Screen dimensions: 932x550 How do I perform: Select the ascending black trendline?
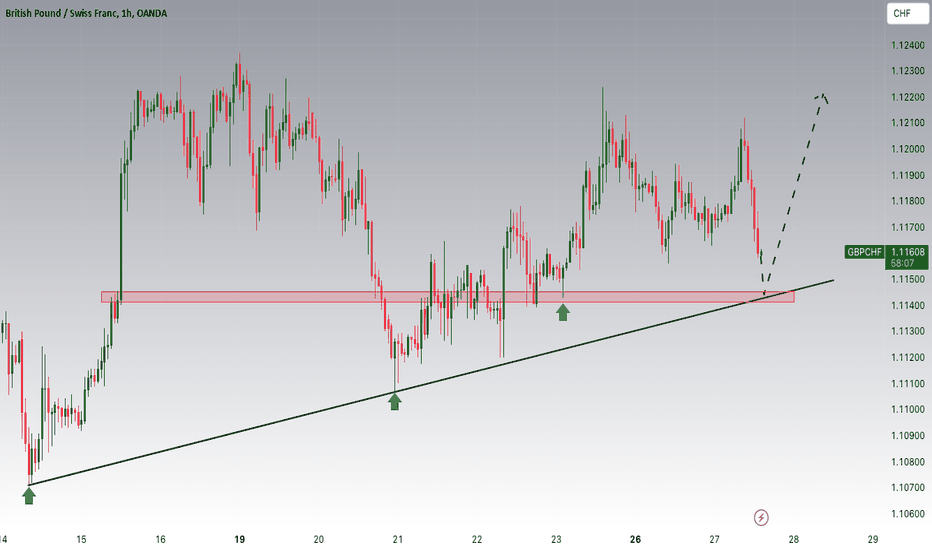tap(431, 382)
